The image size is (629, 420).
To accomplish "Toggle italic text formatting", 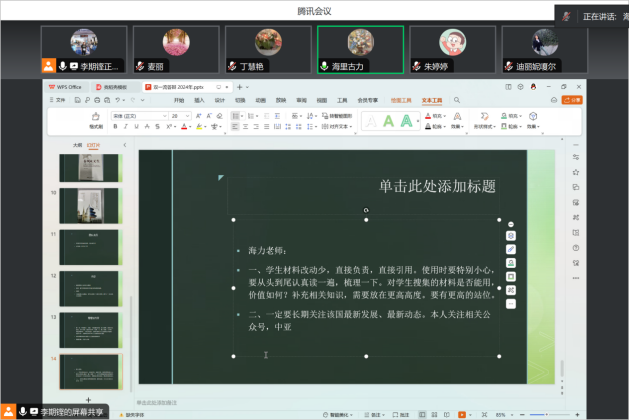I will click(126, 127).
